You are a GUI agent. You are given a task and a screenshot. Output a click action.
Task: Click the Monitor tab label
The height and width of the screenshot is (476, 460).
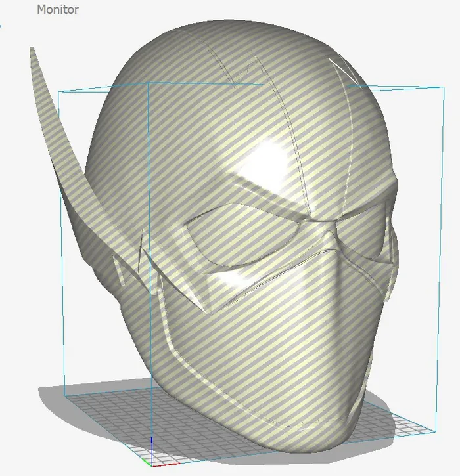pos(58,10)
